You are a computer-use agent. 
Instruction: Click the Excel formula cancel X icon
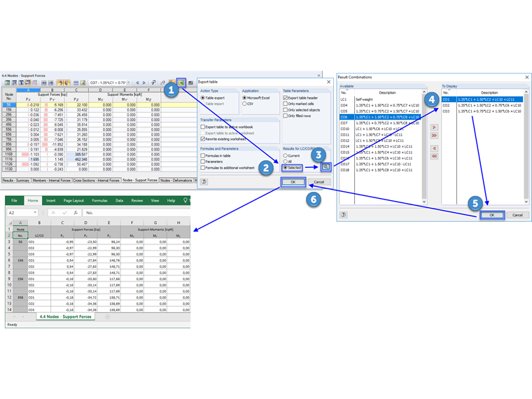[53, 213]
